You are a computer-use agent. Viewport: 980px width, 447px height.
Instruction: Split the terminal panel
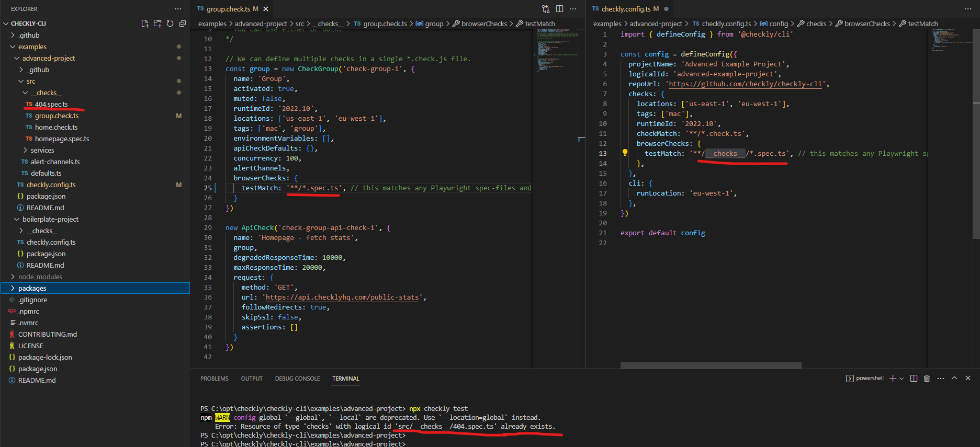914,378
